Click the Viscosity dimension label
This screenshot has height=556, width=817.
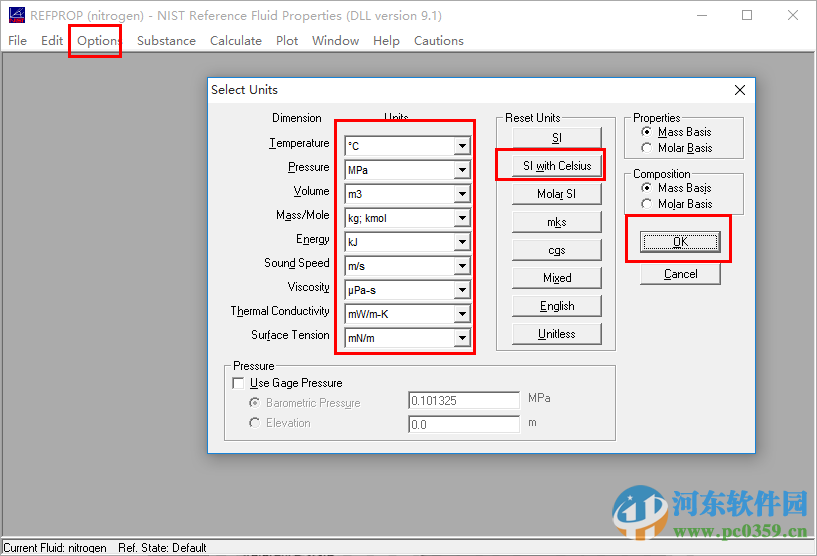point(308,287)
